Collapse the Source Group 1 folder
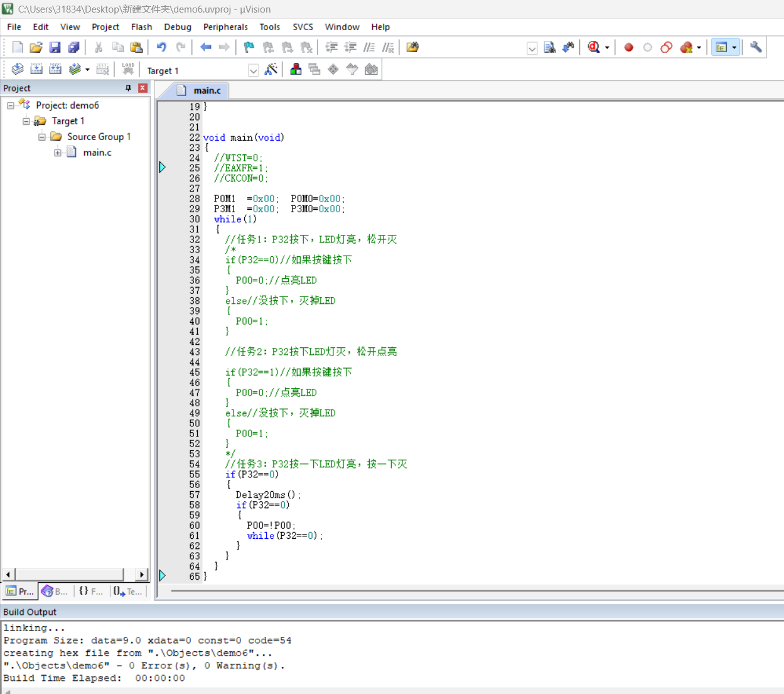The image size is (784, 694). (40, 136)
